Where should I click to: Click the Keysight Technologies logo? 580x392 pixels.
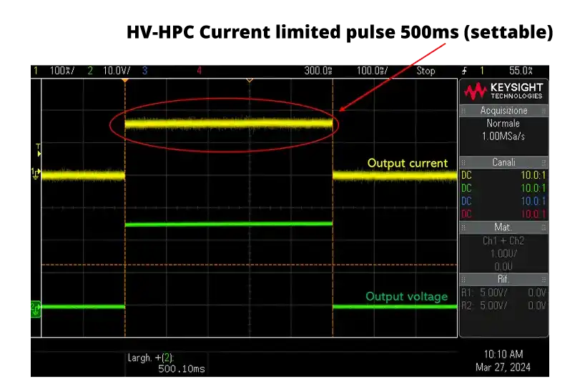pyautogui.click(x=503, y=92)
